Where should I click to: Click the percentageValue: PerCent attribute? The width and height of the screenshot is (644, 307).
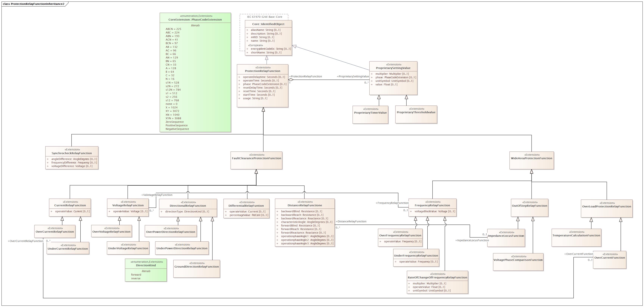click(x=249, y=215)
